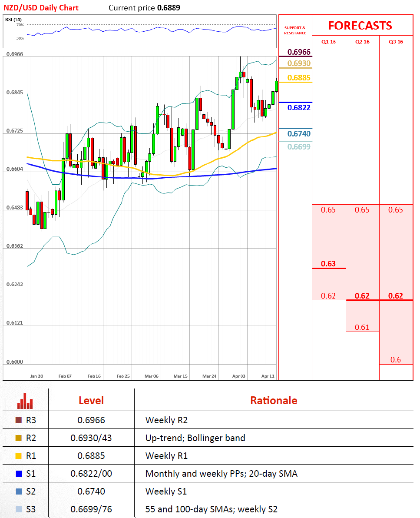Click the Support & Resistance header
Viewport: 420px width, 518px height.
pyautogui.click(x=295, y=30)
